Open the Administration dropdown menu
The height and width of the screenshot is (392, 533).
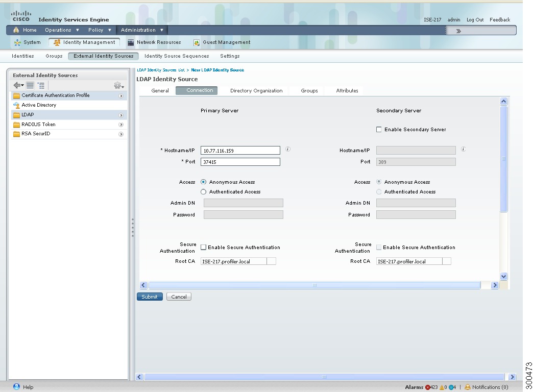click(x=142, y=30)
